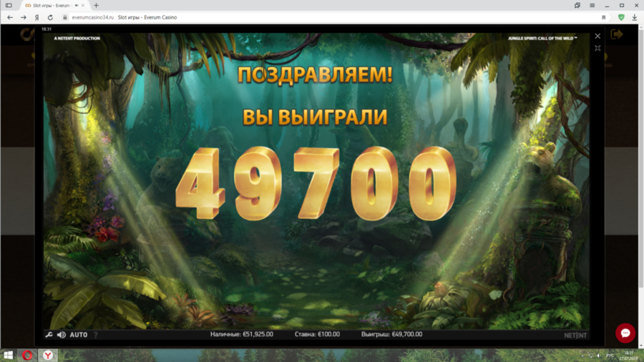Open the tab manager icon in title bar
Screen dimensions: 644x362
(x=577, y=5)
